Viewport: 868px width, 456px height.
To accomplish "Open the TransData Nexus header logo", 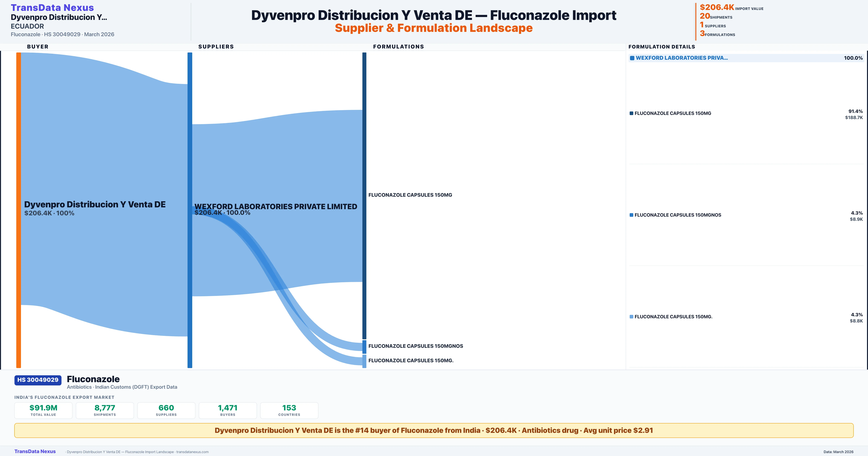I will 52,8.
